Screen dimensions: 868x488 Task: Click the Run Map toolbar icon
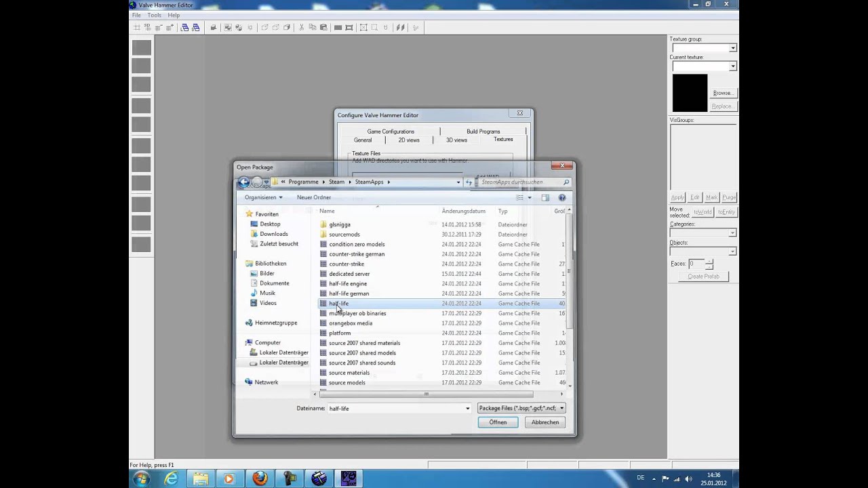[x=416, y=28]
